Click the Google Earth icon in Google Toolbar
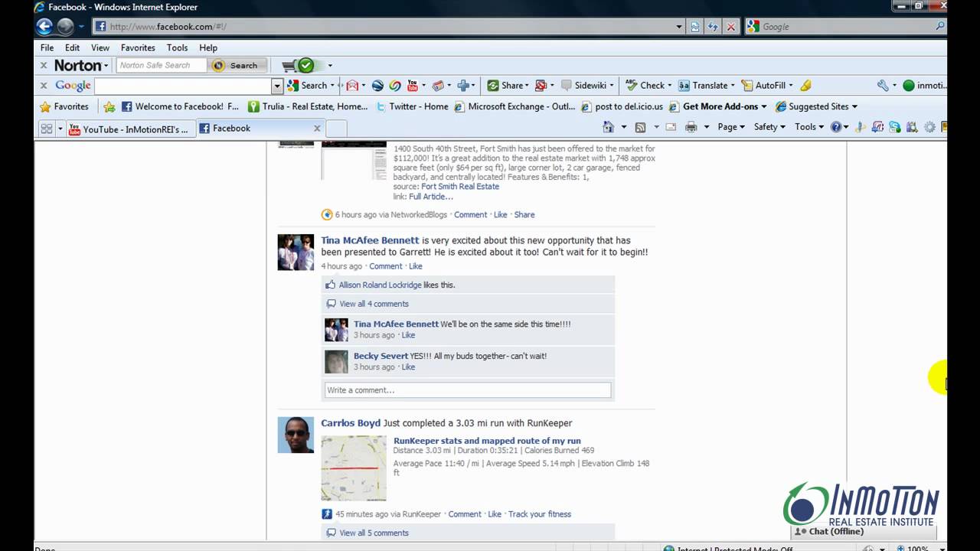The width and height of the screenshot is (980, 551). pyautogui.click(x=378, y=86)
